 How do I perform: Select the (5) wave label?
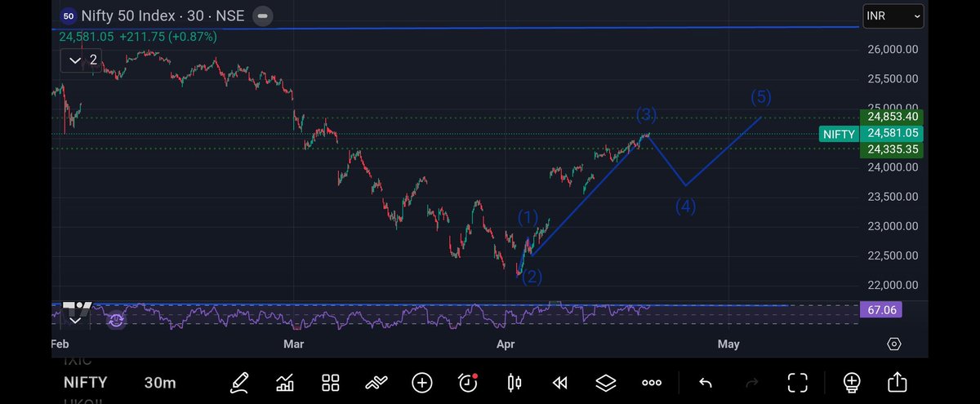tap(761, 97)
